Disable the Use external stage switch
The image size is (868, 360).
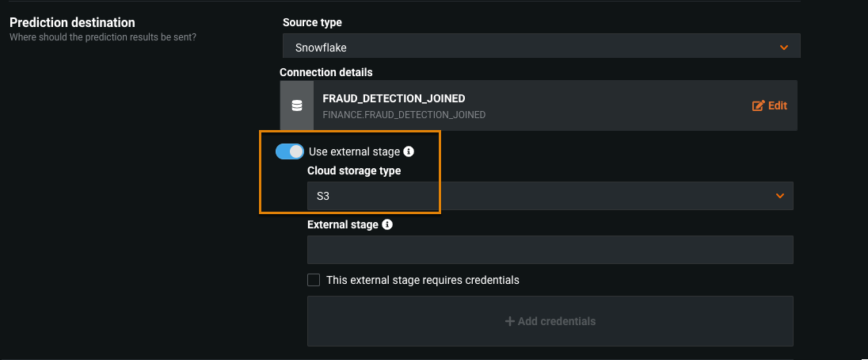(290, 151)
